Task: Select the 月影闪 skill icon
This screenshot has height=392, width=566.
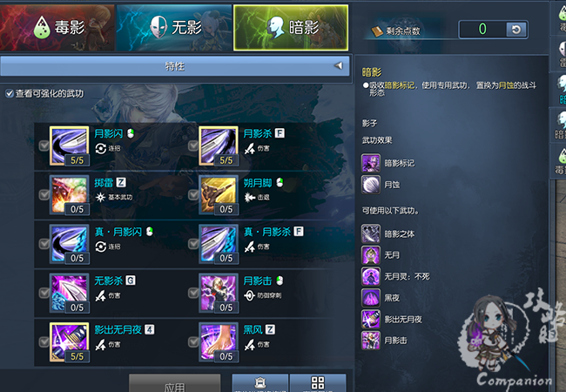Action: click(x=69, y=145)
